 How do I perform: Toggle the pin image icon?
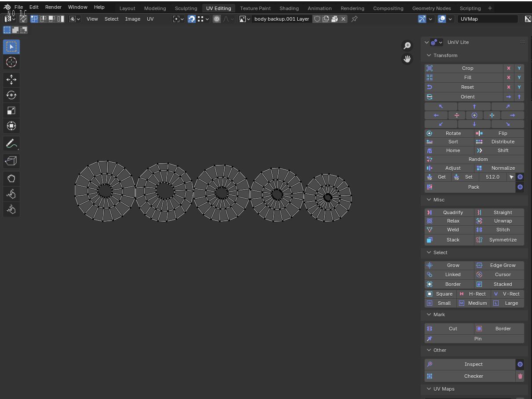(354, 19)
